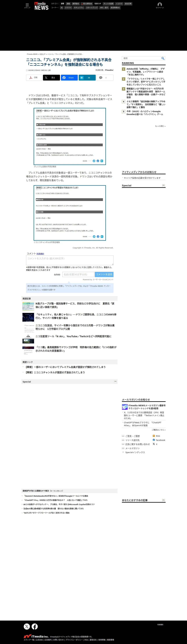Click the search input field
Image resolution: width=187 pixels, height=644 pixels.
pos(141,58)
